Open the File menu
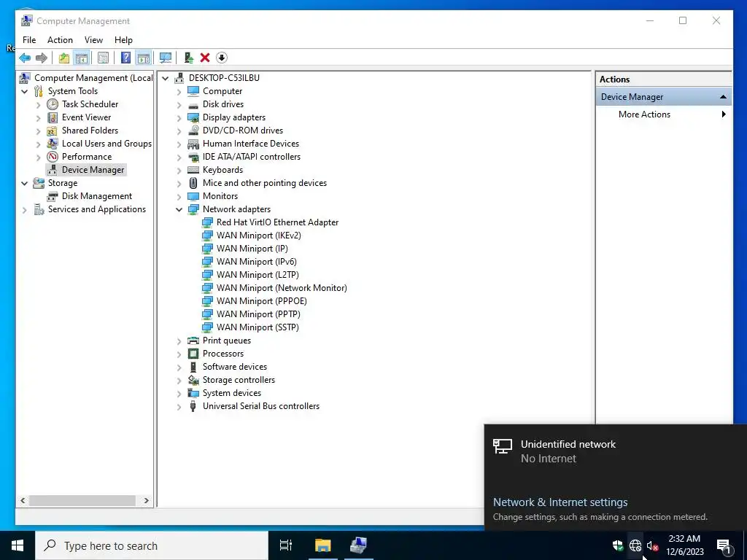The height and width of the screenshot is (560, 747). pyautogui.click(x=29, y=40)
